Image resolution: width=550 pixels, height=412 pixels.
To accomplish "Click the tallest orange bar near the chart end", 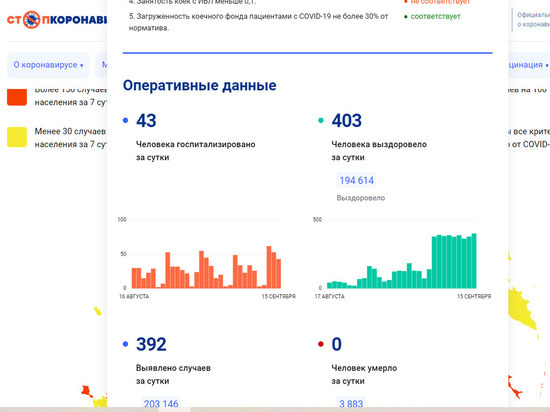I will point(269,267).
